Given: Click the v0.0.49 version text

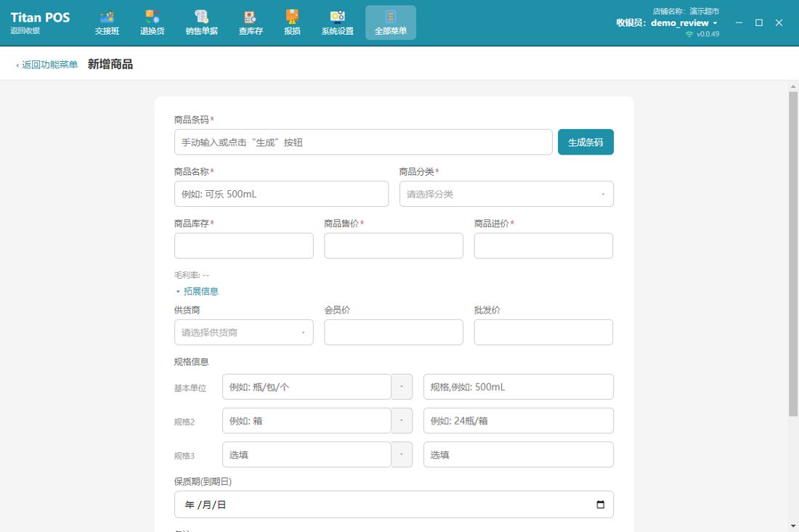Looking at the screenshot, I should coord(707,34).
